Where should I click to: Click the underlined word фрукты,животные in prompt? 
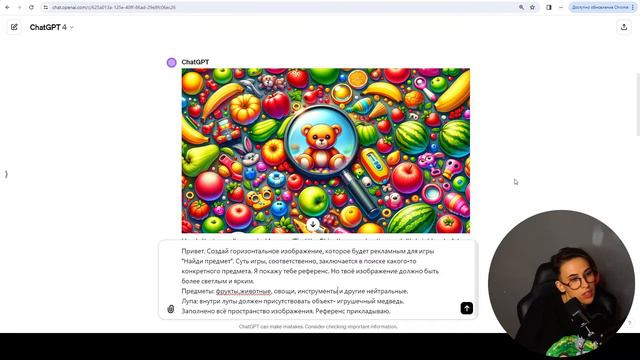coord(243,291)
